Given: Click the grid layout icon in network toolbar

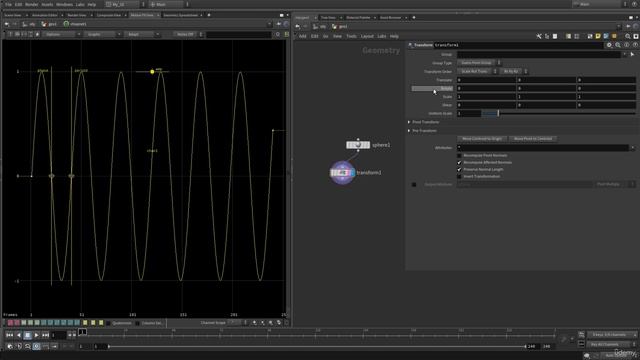Looking at the screenshot, I should pyautogui.click(x=576, y=36).
